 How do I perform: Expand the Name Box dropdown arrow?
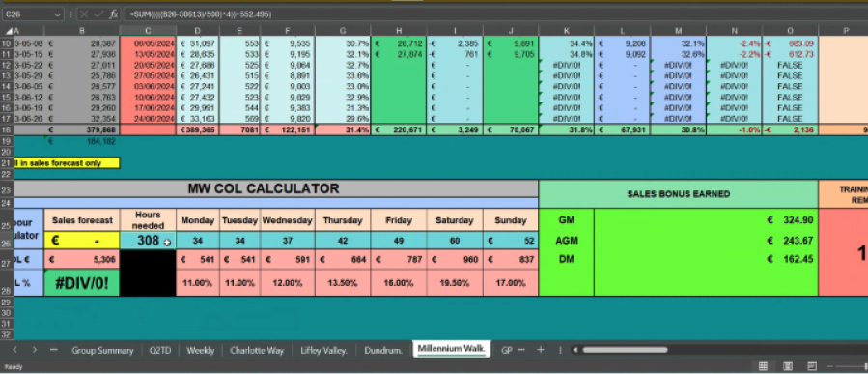click(58, 14)
